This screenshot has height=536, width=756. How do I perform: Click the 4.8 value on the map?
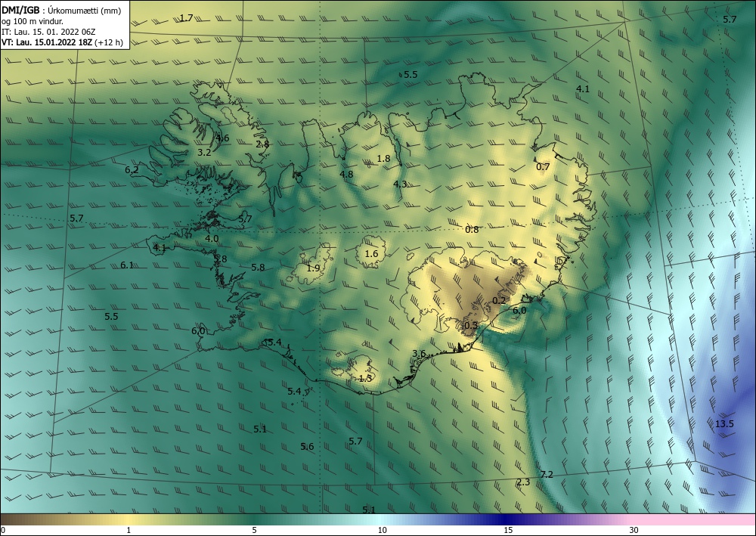pos(347,174)
